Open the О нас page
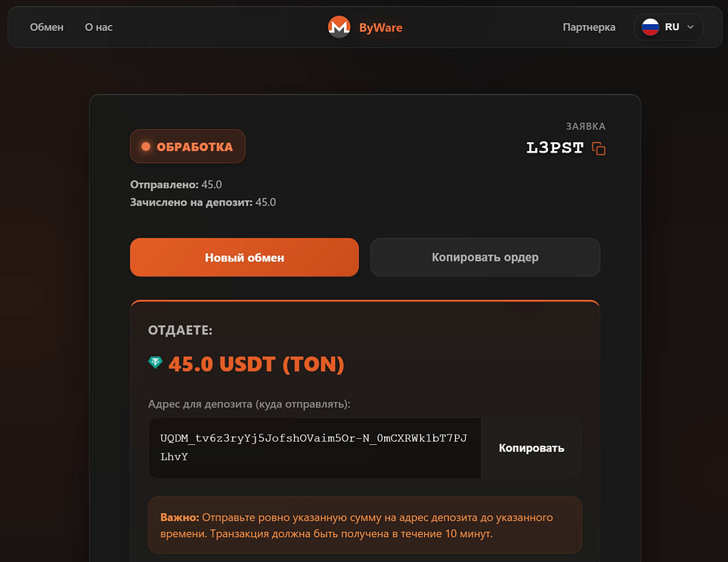 click(98, 27)
